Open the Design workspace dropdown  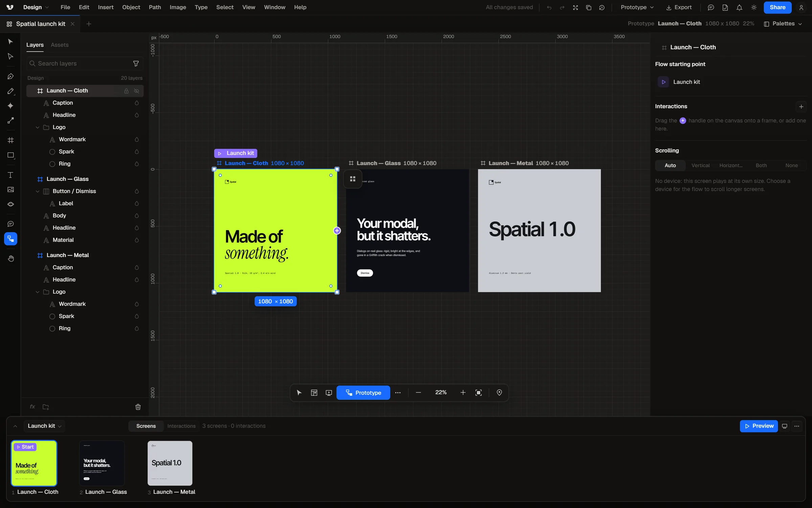coord(36,7)
